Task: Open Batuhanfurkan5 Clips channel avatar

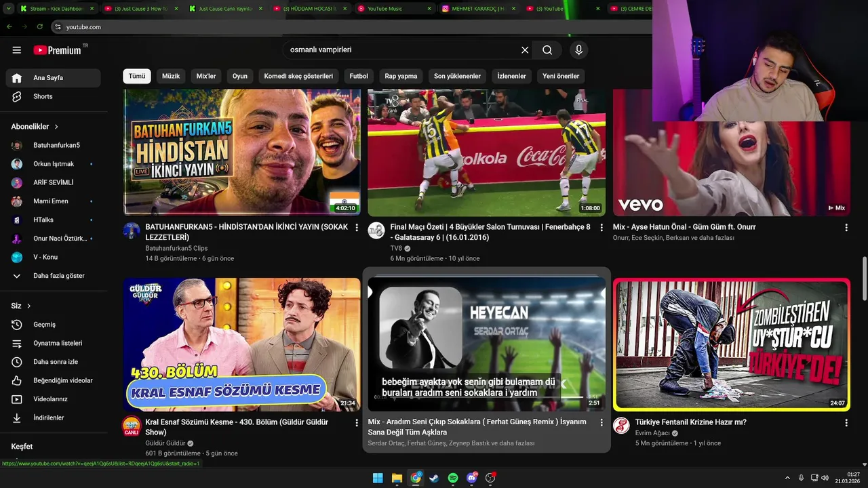Action: (x=132, y=230)
